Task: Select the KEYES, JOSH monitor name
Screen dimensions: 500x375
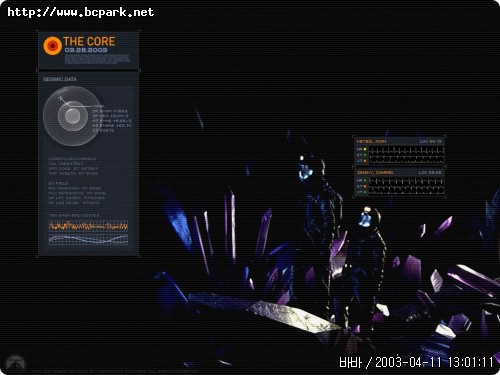Action: coord(371,141)
